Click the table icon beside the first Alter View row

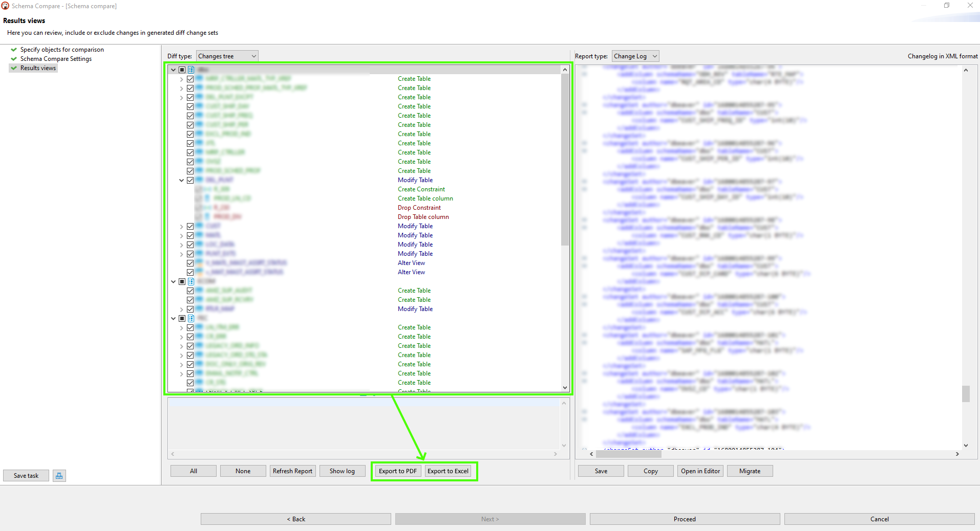pyautogui.click(x=200, y=263)
